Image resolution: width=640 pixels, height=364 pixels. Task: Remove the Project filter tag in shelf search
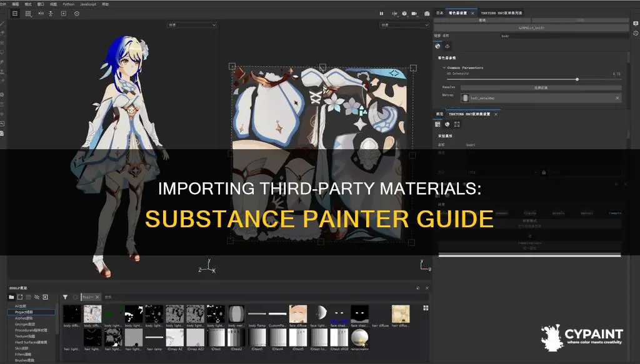click(97, 297)
